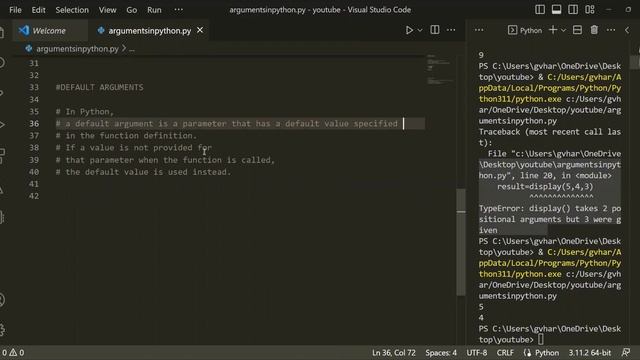This screenshot has height=360, width=640.
Task: Show more menu bar items ellipsis
Action: (178, 10)
